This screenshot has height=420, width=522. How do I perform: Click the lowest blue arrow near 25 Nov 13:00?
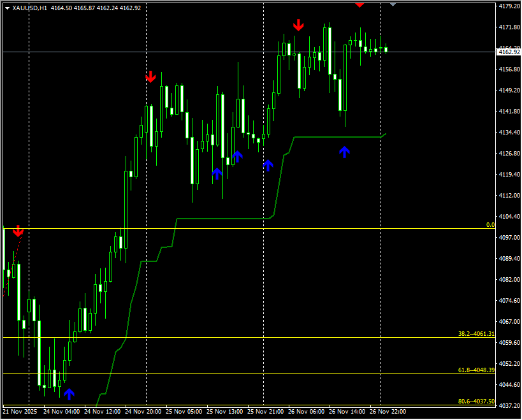217,173
